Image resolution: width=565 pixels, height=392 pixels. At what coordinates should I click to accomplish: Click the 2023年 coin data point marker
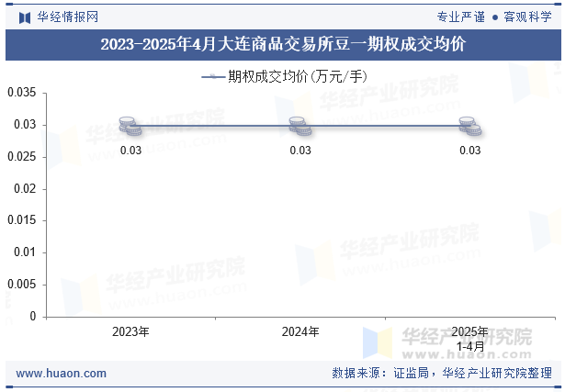[130, 126]
